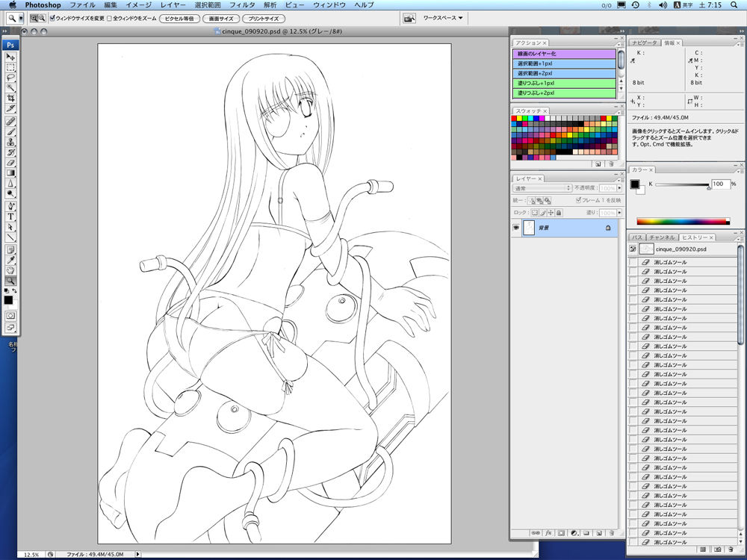Select the Clone Stamp tool
This screenshot has height=560, width=747.
pos(10,142)
